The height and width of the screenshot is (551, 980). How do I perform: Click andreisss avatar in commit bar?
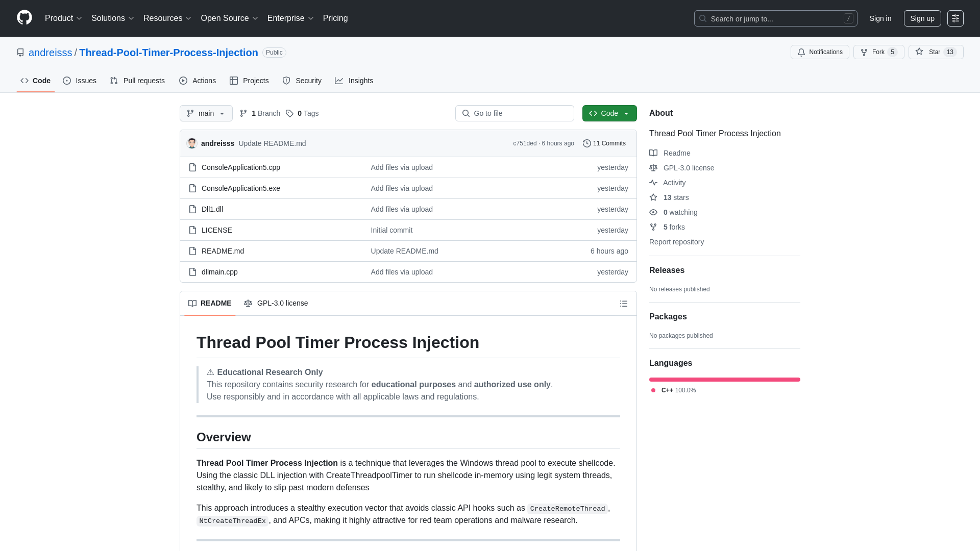pyautogui.click(x=192, y=143)
